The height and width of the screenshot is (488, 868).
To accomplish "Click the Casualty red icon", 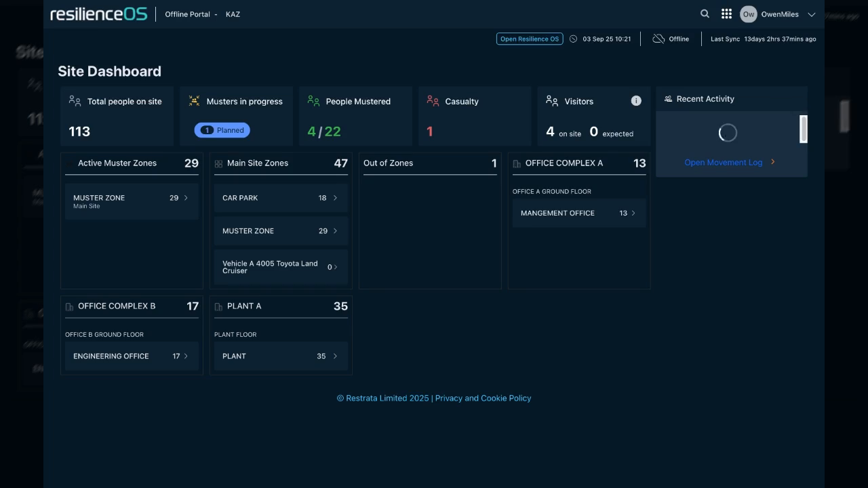I will tap(433, 101).
